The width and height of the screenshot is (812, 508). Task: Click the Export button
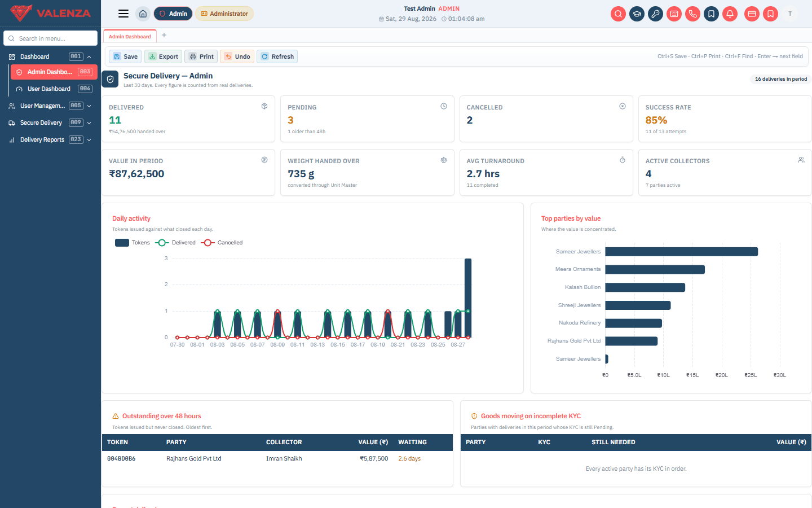163,56
